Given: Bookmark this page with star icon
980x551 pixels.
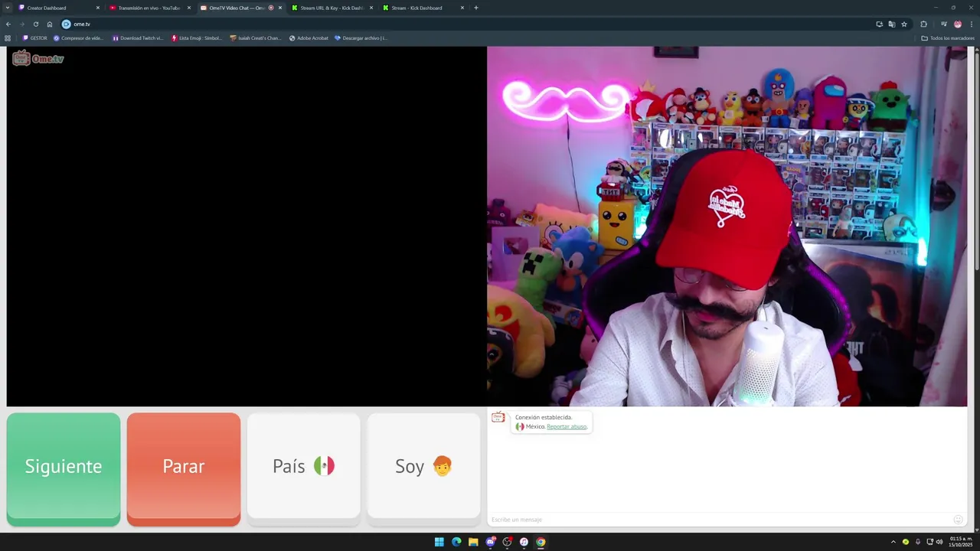Looking at the screenshot, I should pos(904,24).
